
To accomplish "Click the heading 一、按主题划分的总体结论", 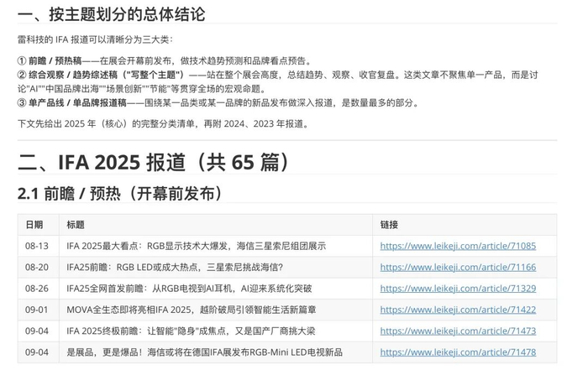I will tap(112, 14).
